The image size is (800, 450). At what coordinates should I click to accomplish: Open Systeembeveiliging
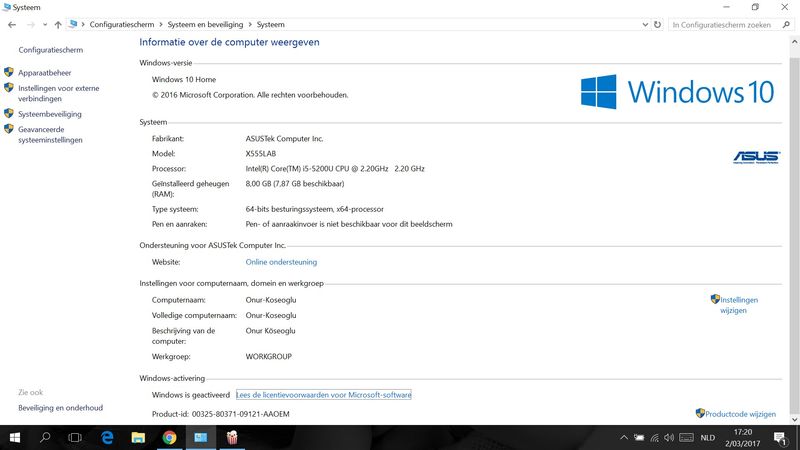click(49, 114)
